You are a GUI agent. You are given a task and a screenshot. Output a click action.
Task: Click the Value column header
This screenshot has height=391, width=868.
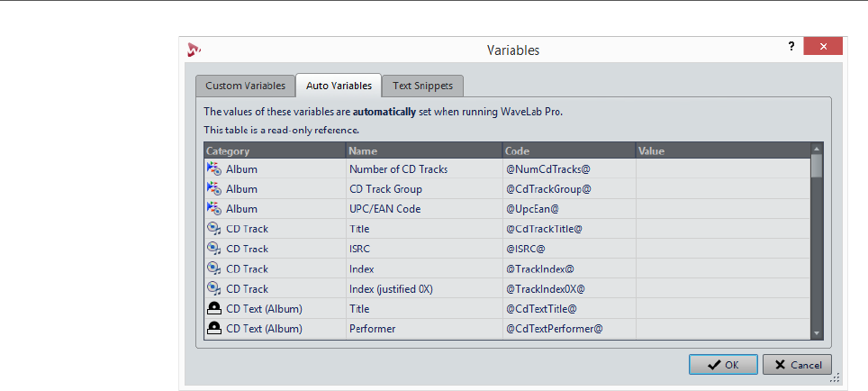point(720,150)
